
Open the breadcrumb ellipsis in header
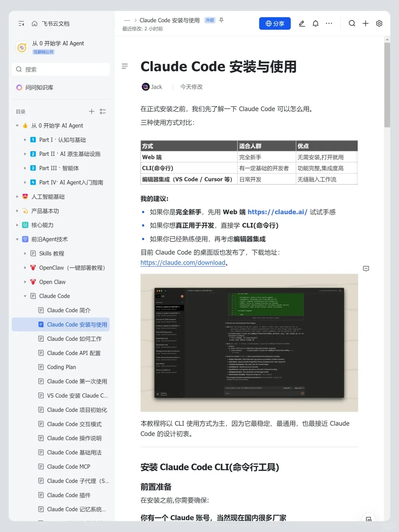click(127, 20)
